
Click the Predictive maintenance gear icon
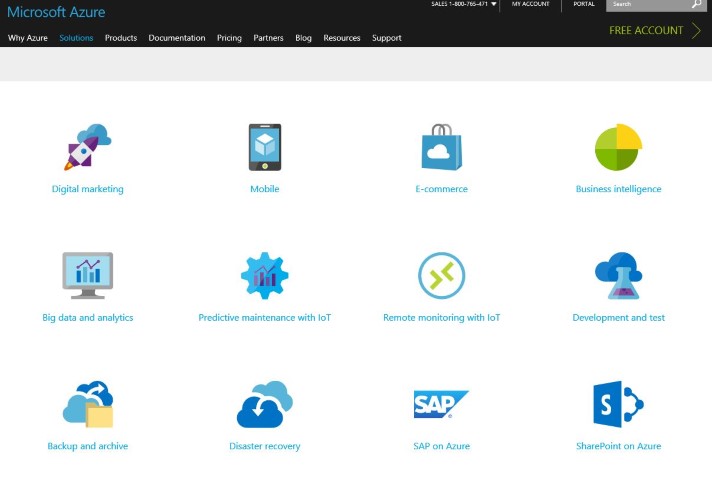tap(265, 276)
